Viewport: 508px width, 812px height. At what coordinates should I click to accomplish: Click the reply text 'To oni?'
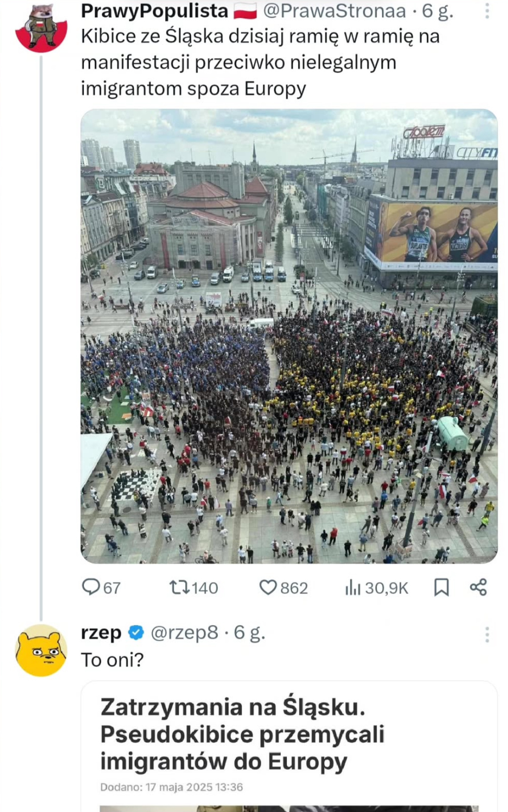pos(112,660)
